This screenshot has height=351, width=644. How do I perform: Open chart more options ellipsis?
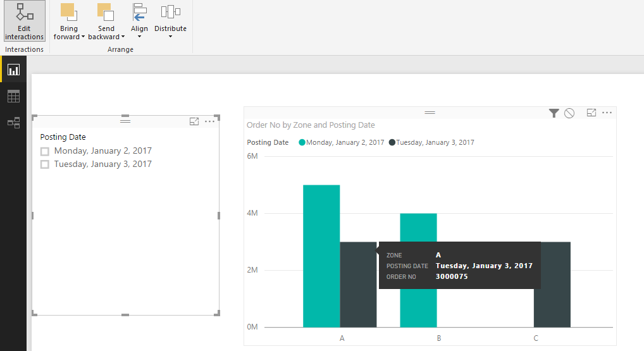pos(607,113)
